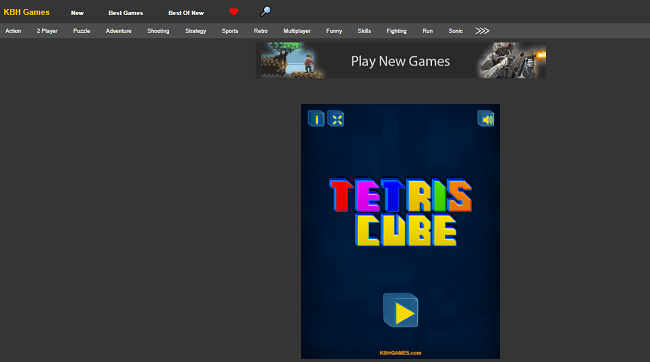Click the Tetris Cube title logo
Screen dimensions: 650x362
coord(400,212)
